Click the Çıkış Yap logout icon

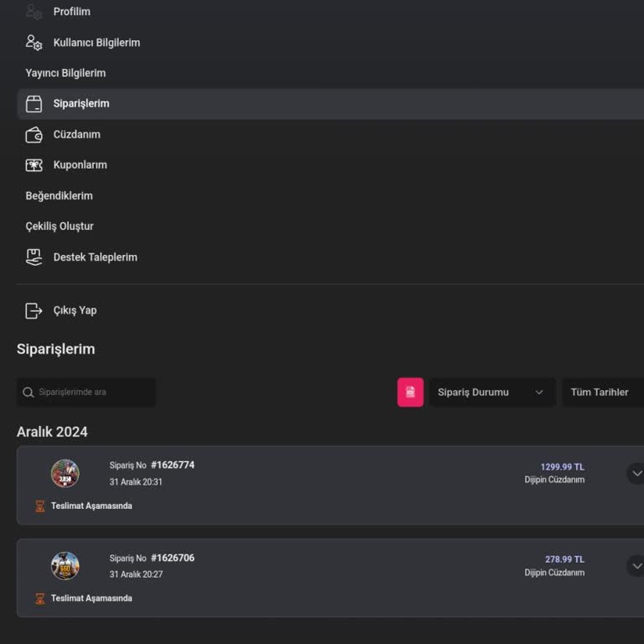34,310
